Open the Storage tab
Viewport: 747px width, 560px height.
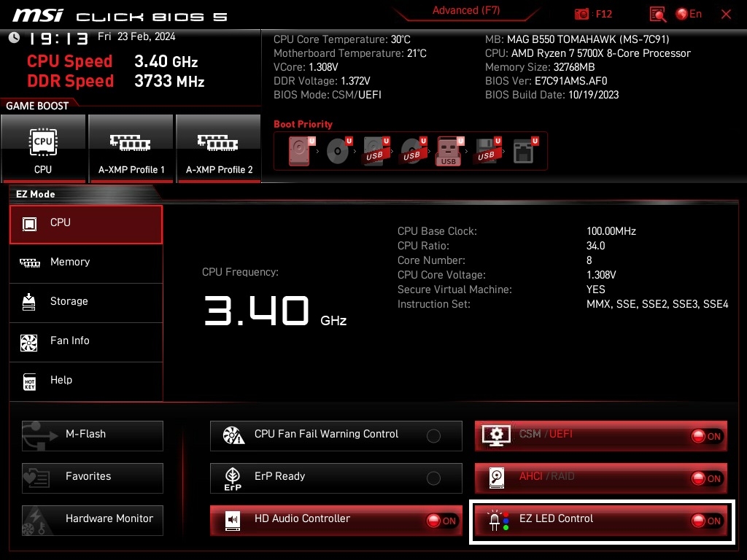pyautogui.click(x=86, y=303)
